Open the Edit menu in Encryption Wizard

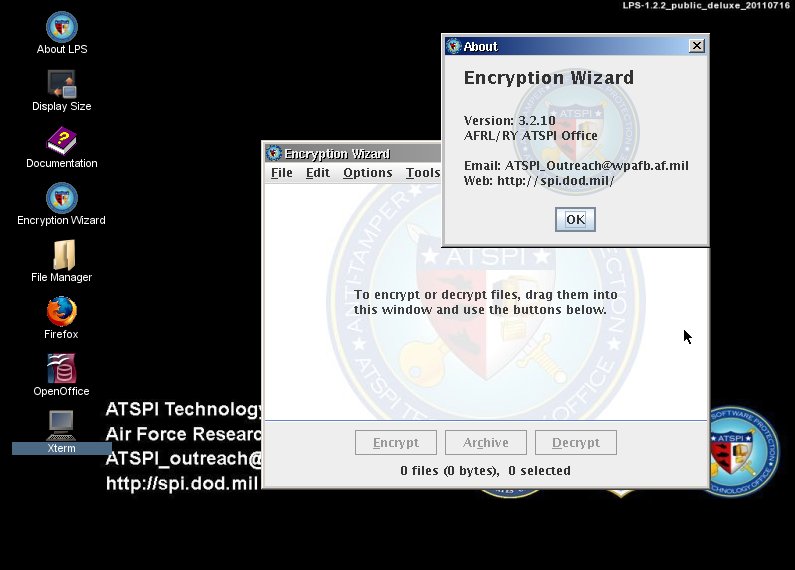(318, 173)
